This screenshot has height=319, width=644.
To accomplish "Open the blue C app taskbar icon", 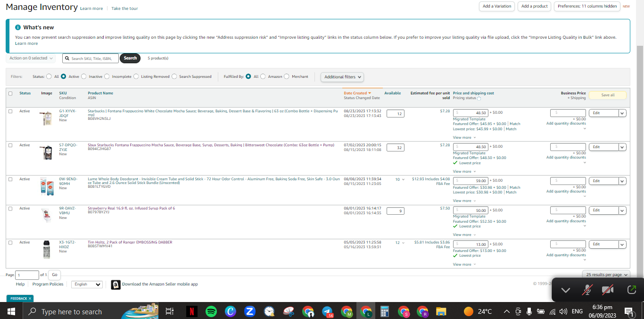I will 231,311.
